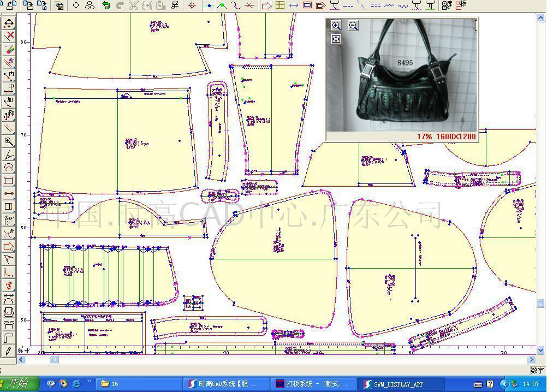Select the red 字 text tool
This screenshot has width=559, height=392.
point(9,286)
